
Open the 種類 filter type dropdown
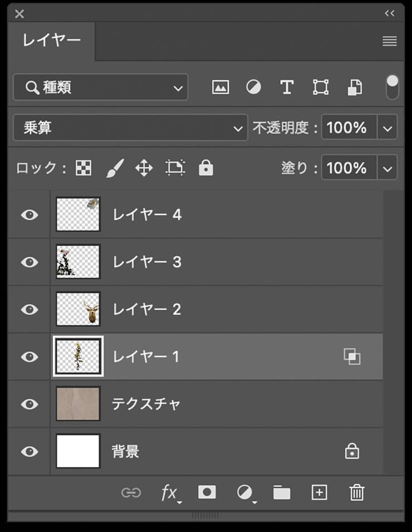coord(101,87)
